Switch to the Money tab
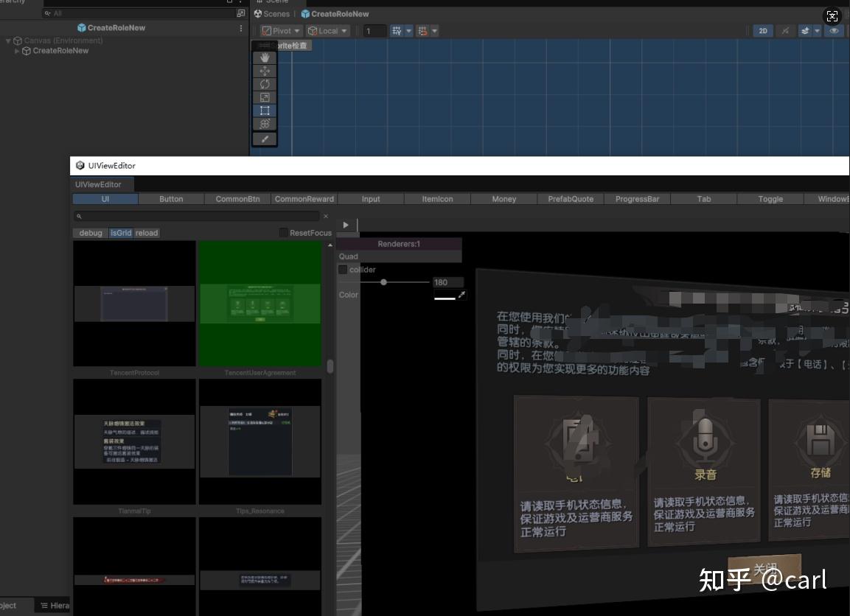 [x=504, y=200]
